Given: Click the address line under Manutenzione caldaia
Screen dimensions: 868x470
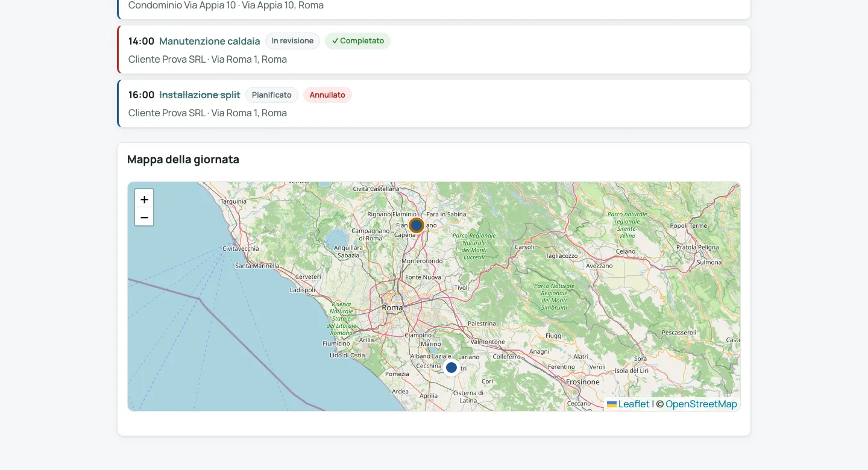Looking at the screenshot, I should click(207, 60).
